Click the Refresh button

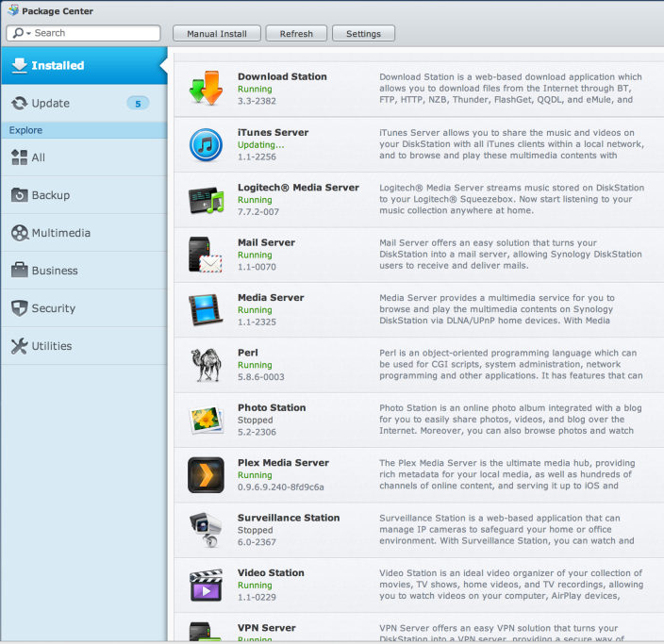(296, 33)
